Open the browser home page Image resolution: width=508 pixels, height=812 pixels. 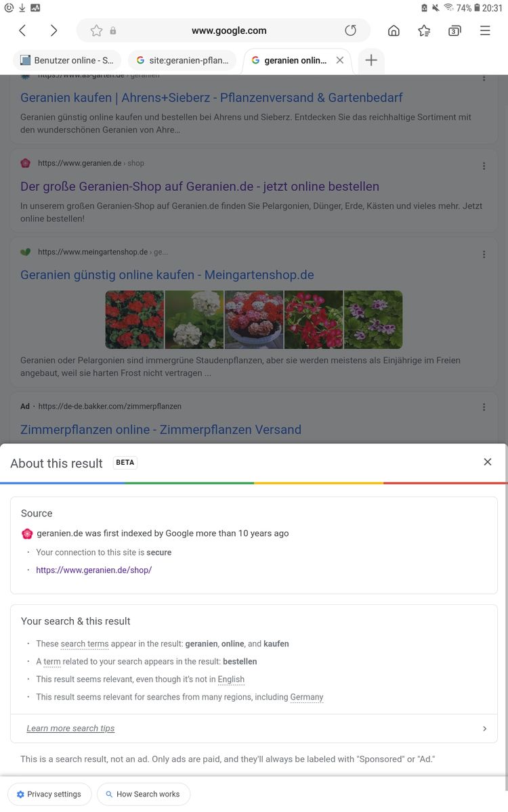pyautogui.click(x=394, y=30)
